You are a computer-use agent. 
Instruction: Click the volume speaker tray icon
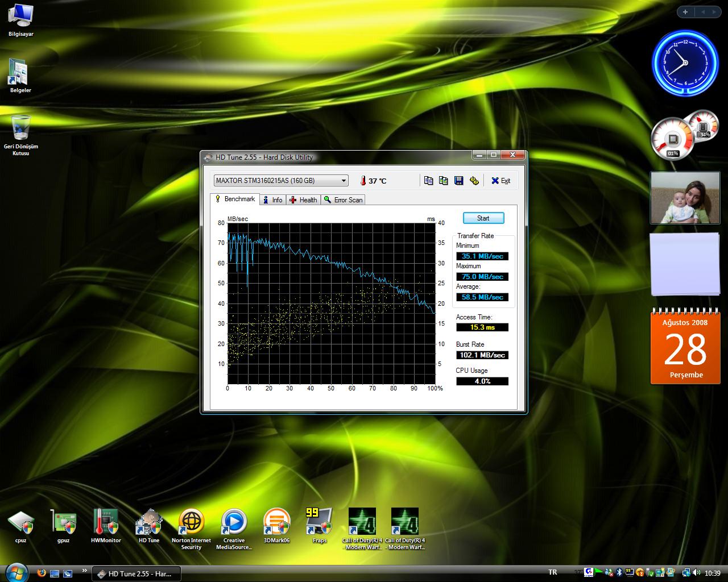point(696,573)
